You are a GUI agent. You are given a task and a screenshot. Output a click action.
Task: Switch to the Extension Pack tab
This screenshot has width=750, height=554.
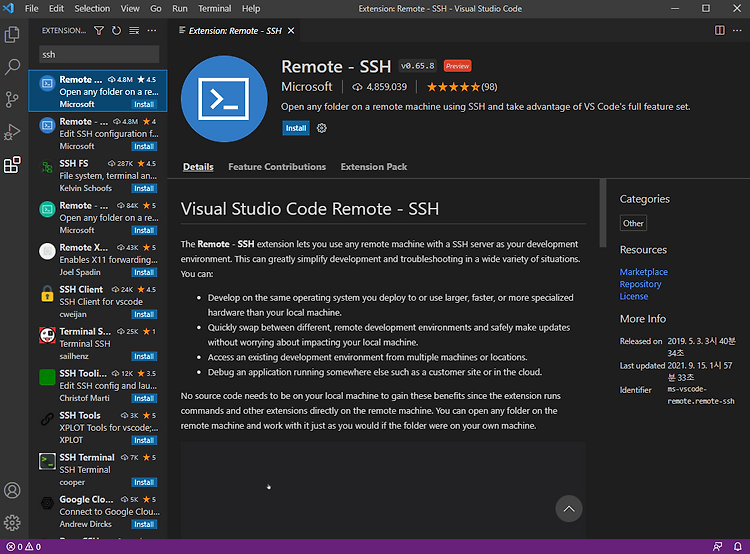tap(374, 166)
